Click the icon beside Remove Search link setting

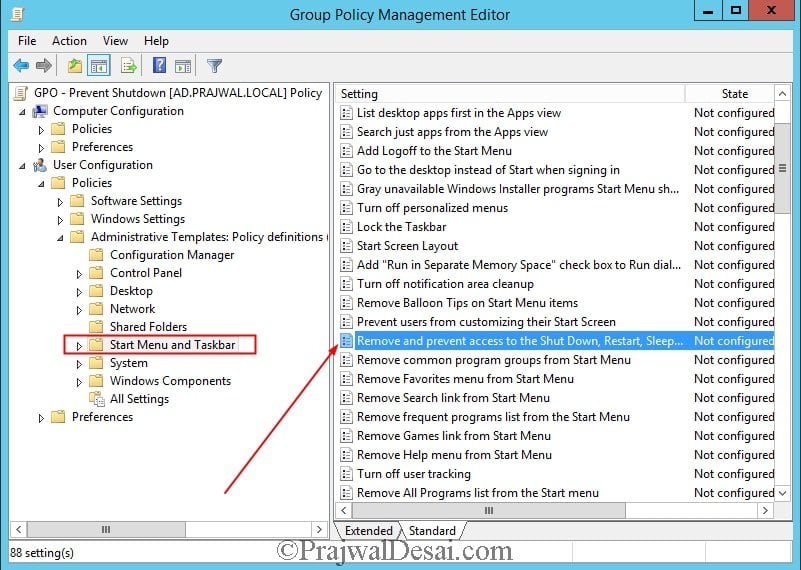coord(346,398)
